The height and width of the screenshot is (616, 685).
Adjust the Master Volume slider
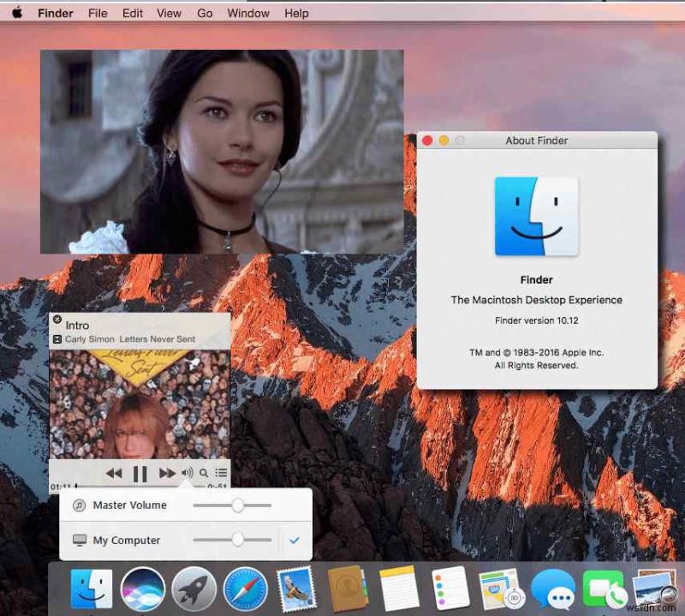[237, 505]
